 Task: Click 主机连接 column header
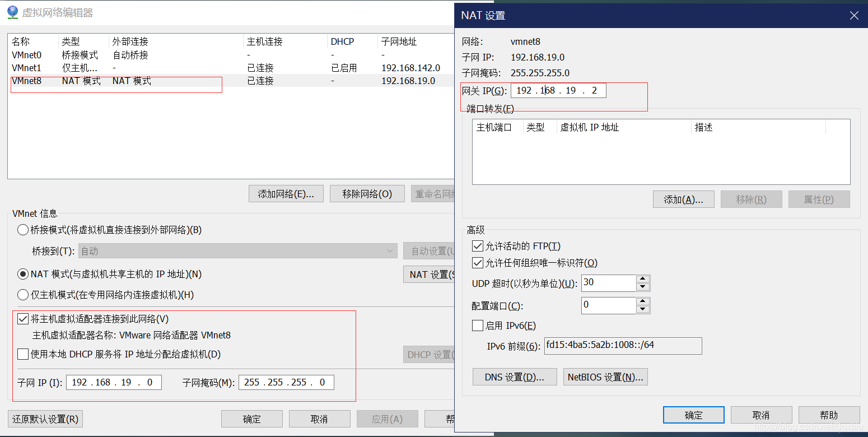pyautogui.click(x=285, y=41)
